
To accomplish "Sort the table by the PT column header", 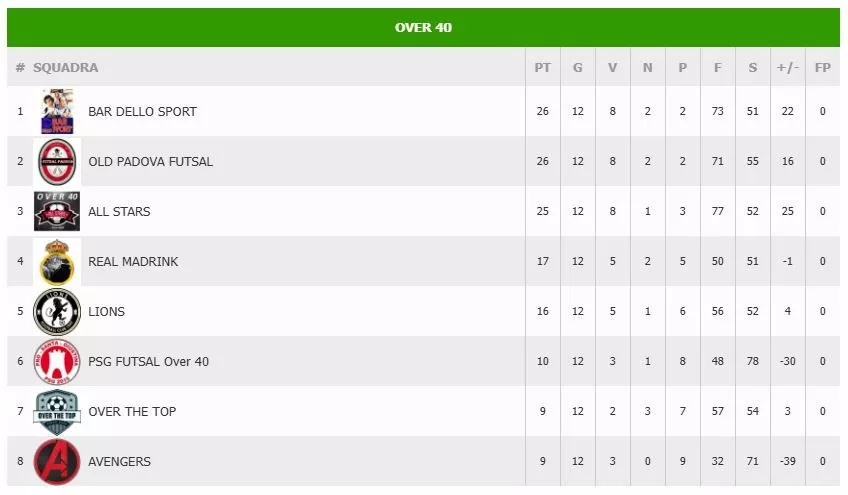I will 542,68.
